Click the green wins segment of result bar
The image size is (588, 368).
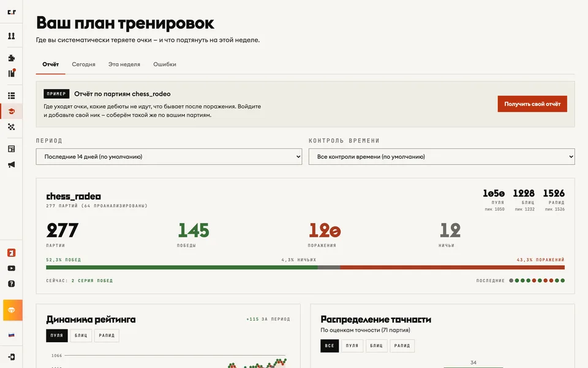pos(182,267)
